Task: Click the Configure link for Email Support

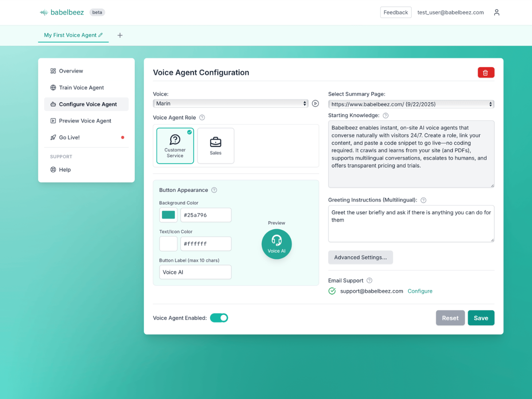Action: pyautogui.click(x=420, y=291)
